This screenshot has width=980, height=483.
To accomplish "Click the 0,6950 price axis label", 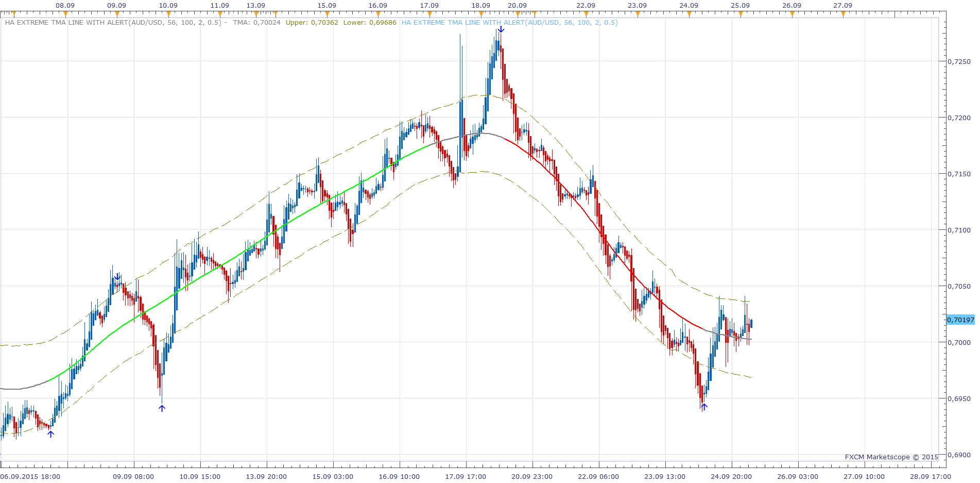I will coord(959,399).
